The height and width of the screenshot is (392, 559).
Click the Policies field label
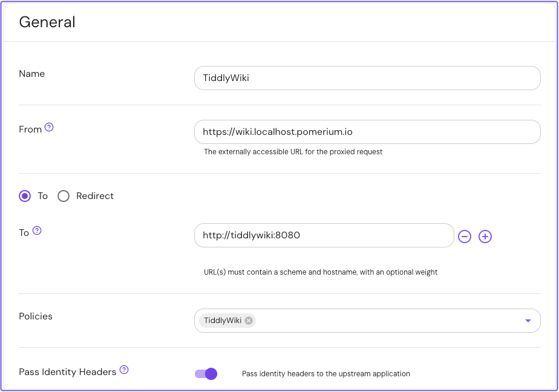[35, 316]
